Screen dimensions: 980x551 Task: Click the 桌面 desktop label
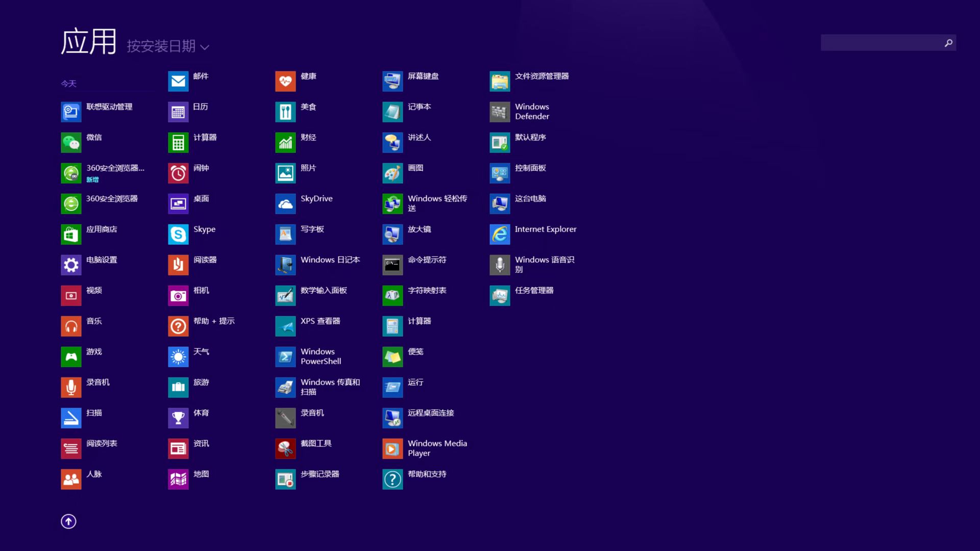201,198
